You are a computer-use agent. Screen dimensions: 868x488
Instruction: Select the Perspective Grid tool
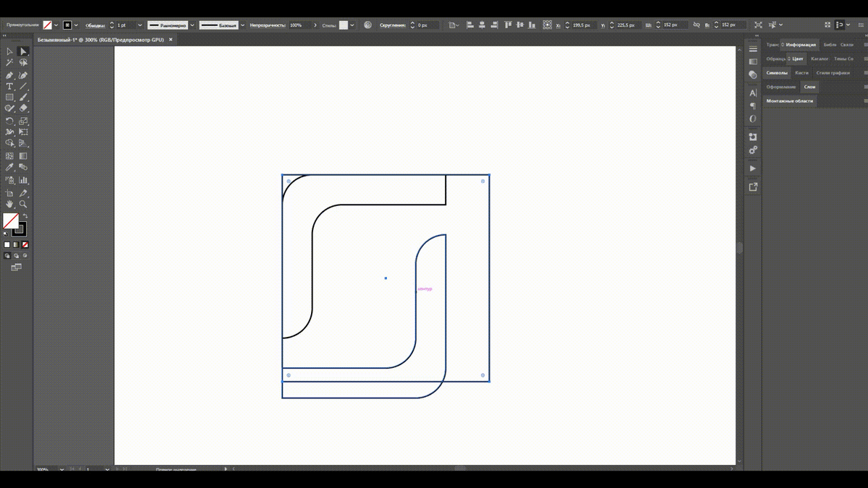pos(23,143)
